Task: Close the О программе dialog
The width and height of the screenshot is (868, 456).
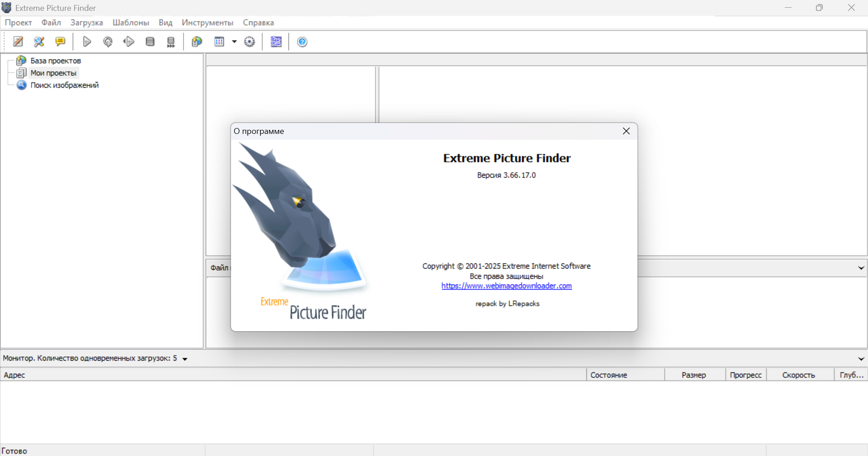Action: point(626,131)
